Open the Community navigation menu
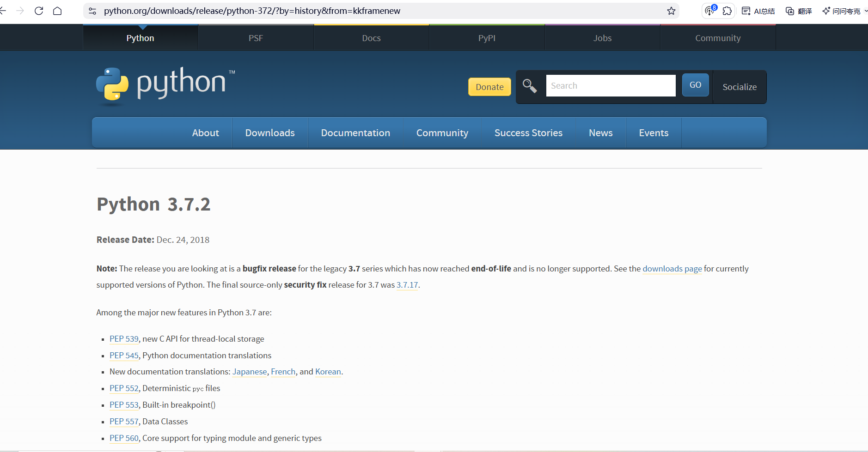 coord(442,133)
